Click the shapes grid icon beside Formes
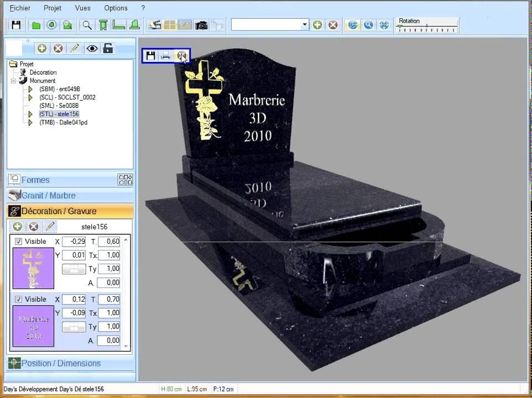The width and height of the screenshot is (532, 398). pyautogui.click(x=125, y=180)
